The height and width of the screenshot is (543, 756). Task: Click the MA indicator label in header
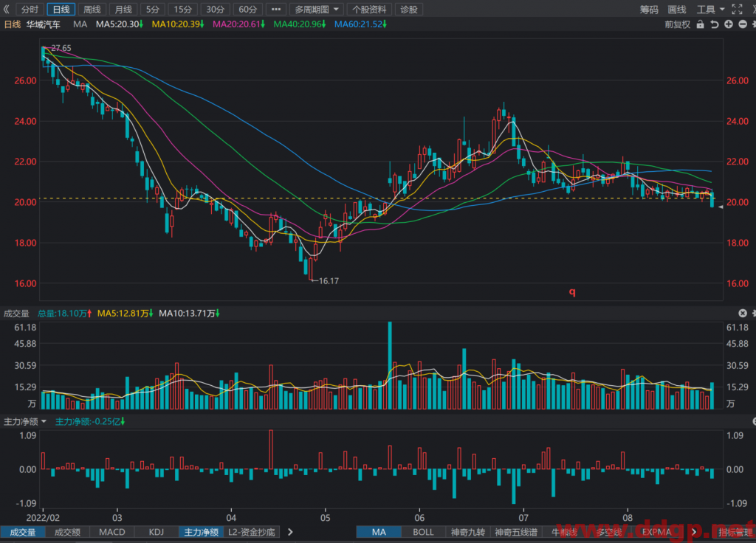(x=80, y=24)
